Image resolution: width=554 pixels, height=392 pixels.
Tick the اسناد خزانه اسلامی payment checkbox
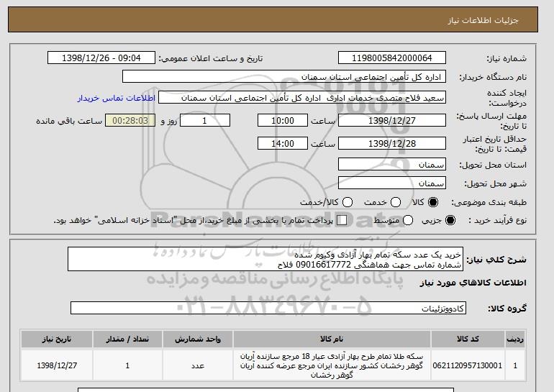342,220
